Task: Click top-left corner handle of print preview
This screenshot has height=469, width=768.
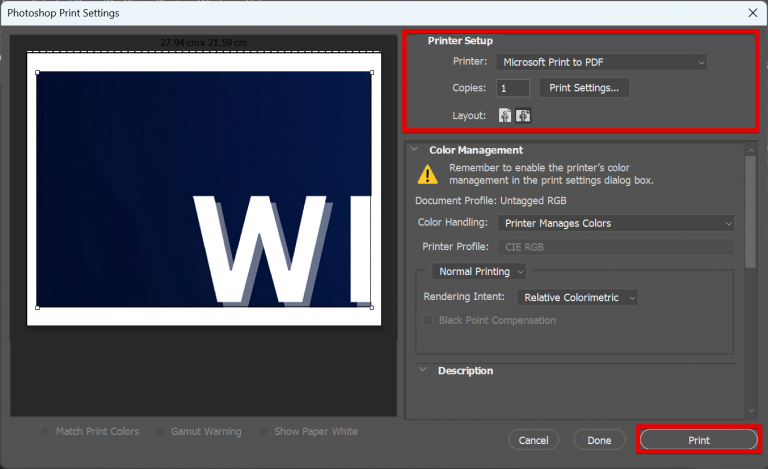Action: coord(38,73)
